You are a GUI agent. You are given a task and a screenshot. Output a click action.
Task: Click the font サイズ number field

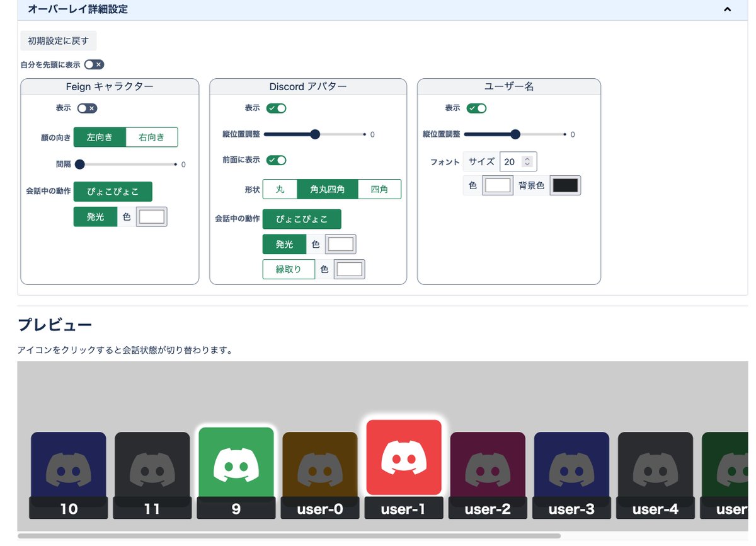(x=518, y=162)
